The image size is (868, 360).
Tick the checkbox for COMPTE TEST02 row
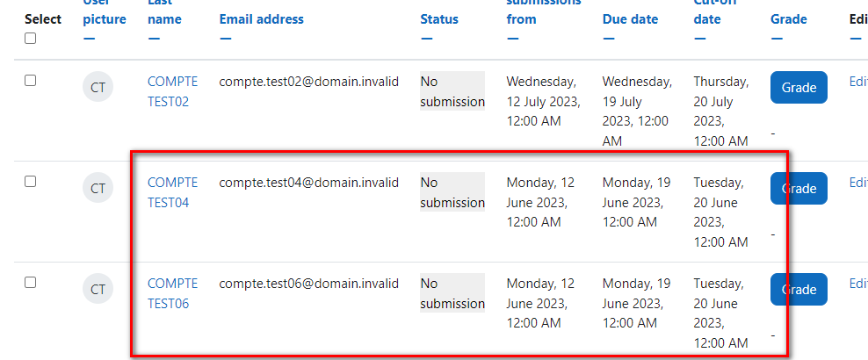(31, 81)
